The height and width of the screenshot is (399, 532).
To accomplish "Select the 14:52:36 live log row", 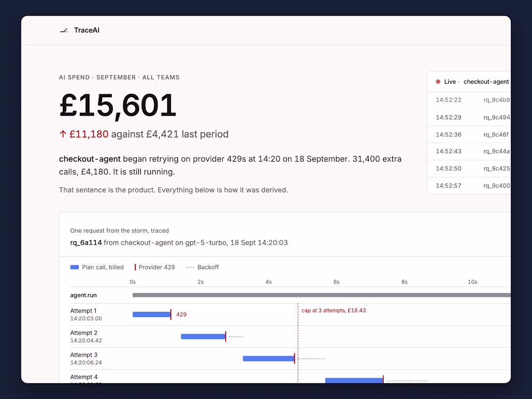I will coord(469,135).
